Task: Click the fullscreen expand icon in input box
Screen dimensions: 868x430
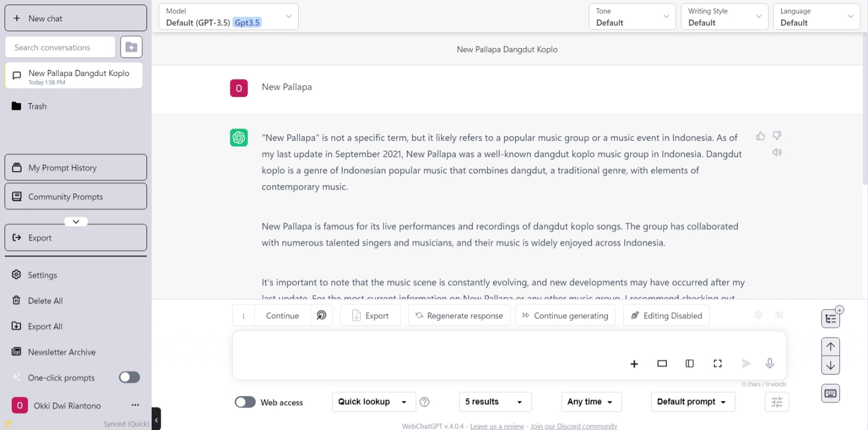Action: point(717,364)
